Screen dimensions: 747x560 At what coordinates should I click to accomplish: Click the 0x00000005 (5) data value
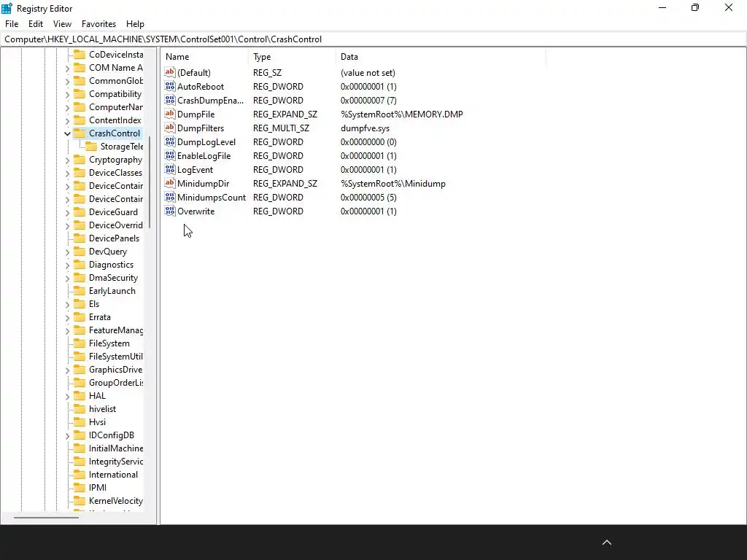(x=368, y=197)
